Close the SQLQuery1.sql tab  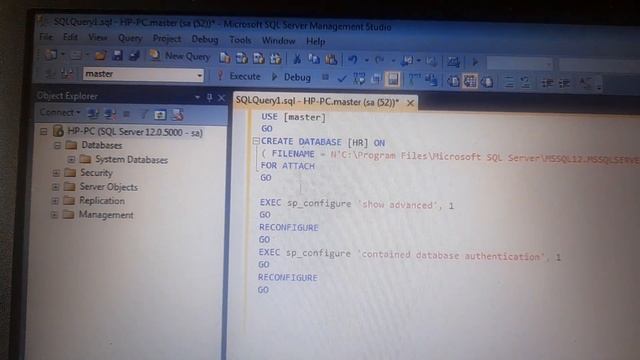(410, 103)
